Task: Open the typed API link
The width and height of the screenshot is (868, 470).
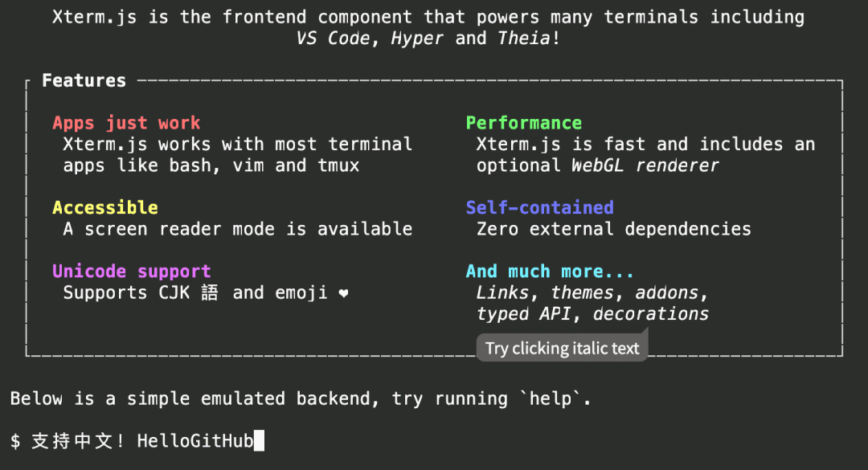Action: [524, 314]
